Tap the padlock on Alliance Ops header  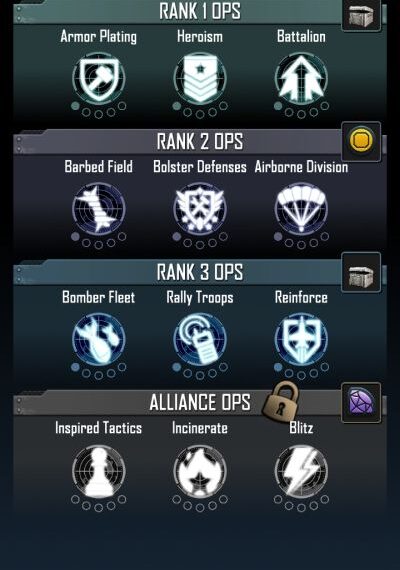280,401
